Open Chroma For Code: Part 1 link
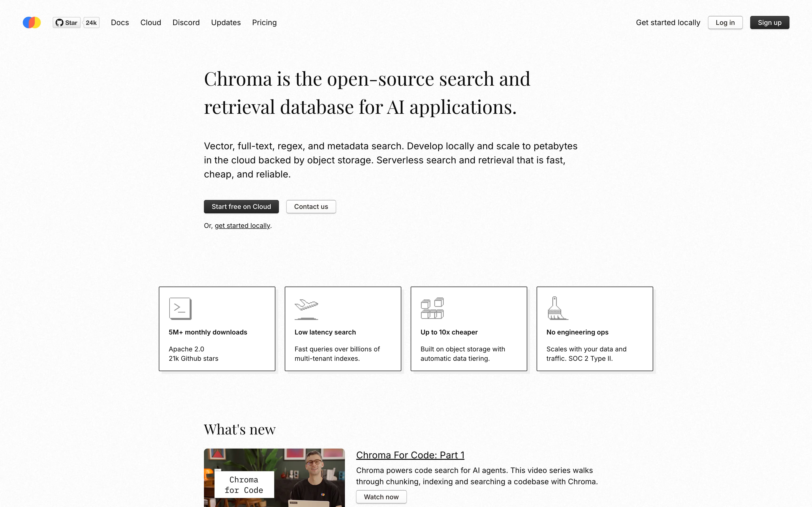This screenshot has width=812, height=507. (x=410, y=455)
